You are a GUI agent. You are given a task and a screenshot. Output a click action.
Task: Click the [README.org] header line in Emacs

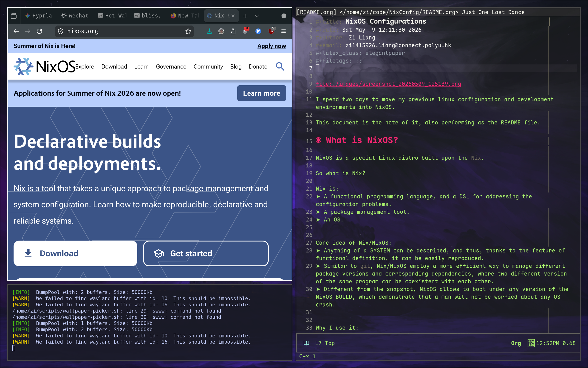pyautogui.click(x=411, y=12)
